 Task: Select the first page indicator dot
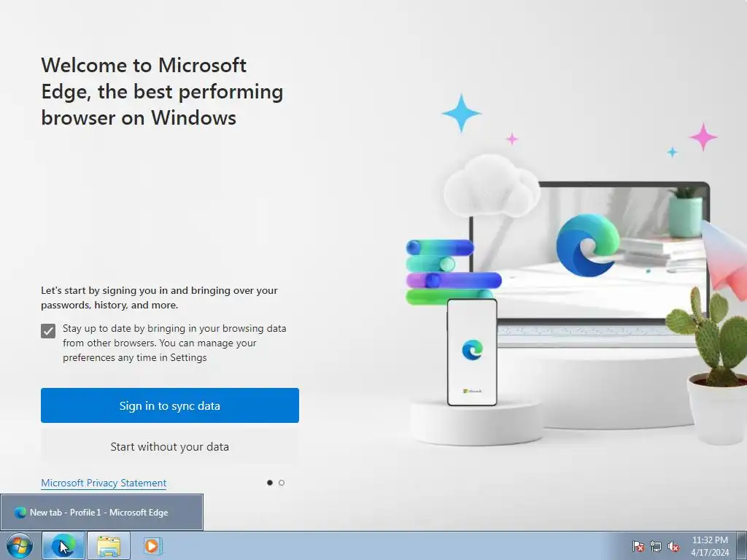pyautogui.click(x=270, y=483)
